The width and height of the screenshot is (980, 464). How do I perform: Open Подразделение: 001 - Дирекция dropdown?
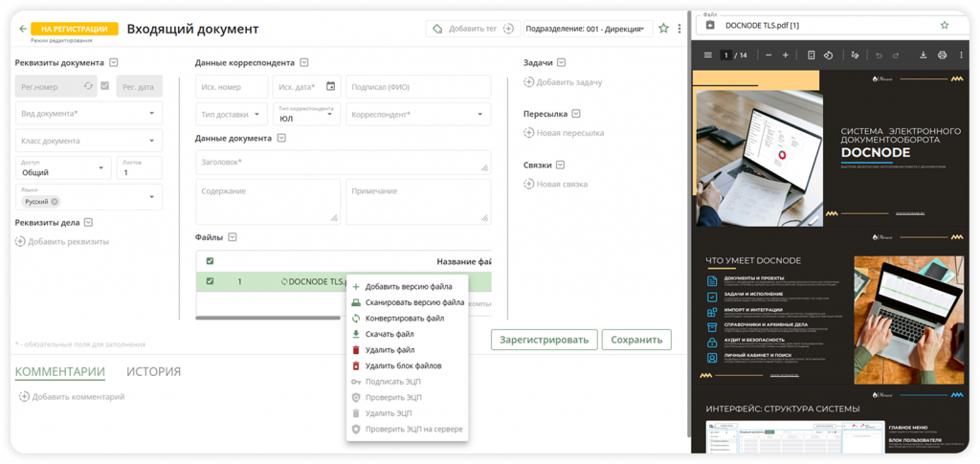coord(587,29)
